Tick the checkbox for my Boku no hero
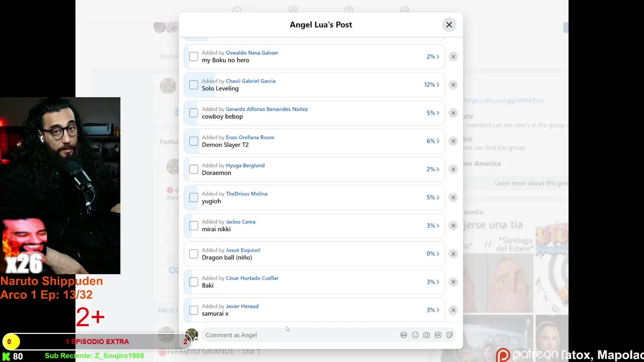The width and height of the screenshot is (644, 362). [x=194, y=57]
